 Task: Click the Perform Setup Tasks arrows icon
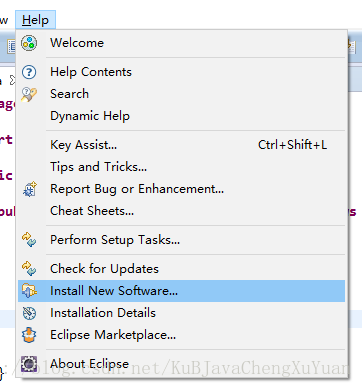point(29,240)
